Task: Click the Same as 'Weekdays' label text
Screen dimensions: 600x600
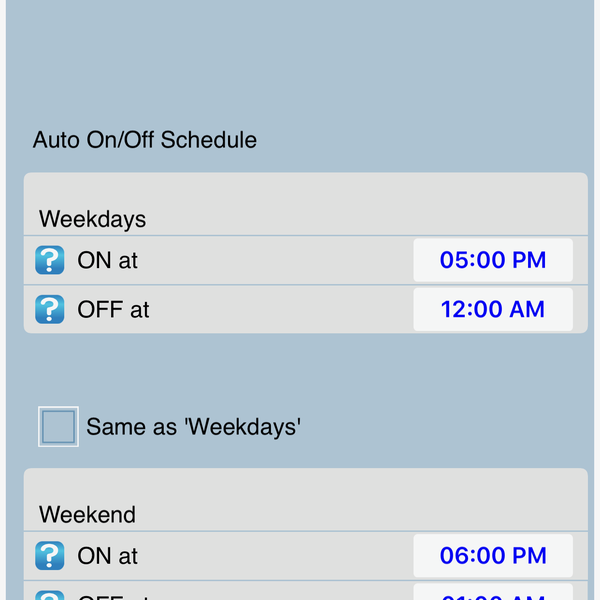Action: [194, 427]
